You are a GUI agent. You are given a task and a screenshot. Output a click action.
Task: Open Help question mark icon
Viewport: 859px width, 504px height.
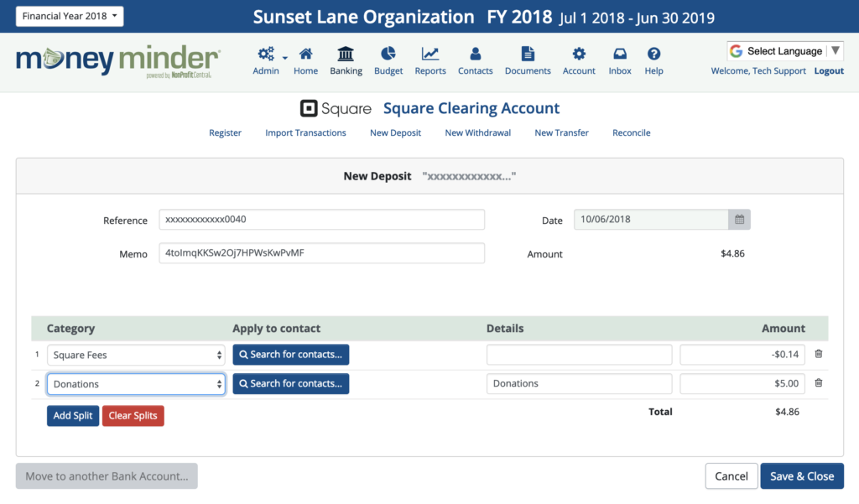(653, 54)
